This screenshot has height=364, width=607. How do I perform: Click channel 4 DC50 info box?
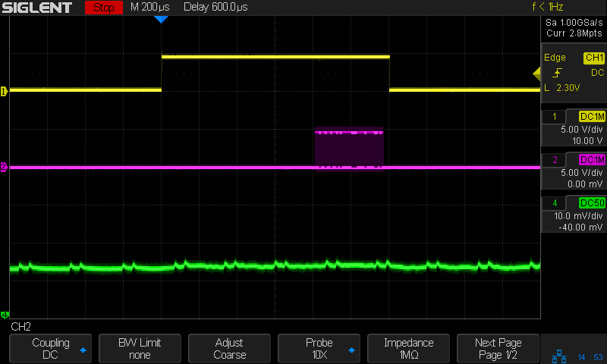[573, 215]
